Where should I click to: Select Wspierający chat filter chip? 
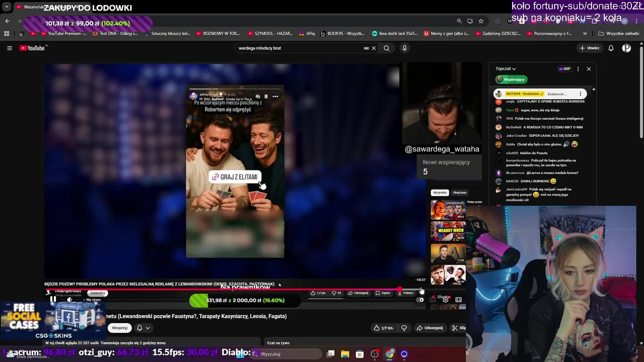pos(511,79)
